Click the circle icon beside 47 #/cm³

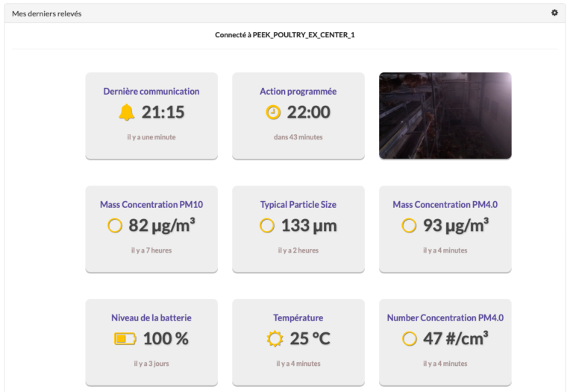click(x=410, y=338)
